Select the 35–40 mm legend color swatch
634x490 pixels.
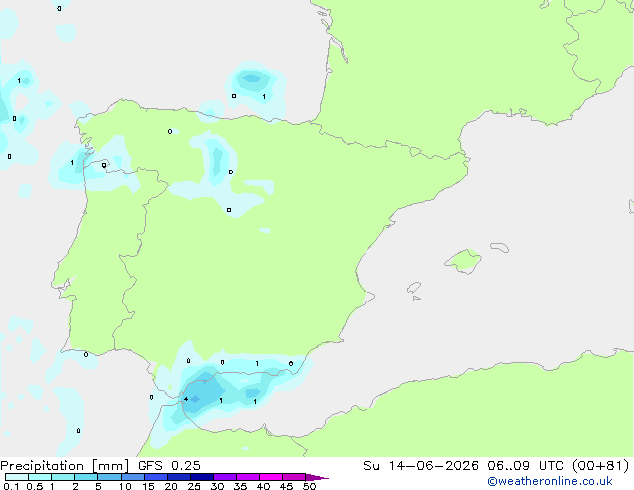(247, 477)
